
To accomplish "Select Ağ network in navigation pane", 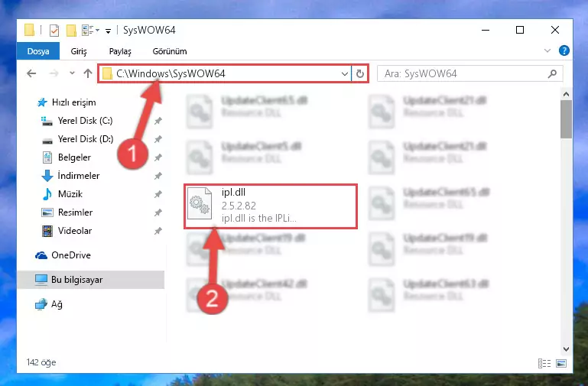I will coord(48,304).
